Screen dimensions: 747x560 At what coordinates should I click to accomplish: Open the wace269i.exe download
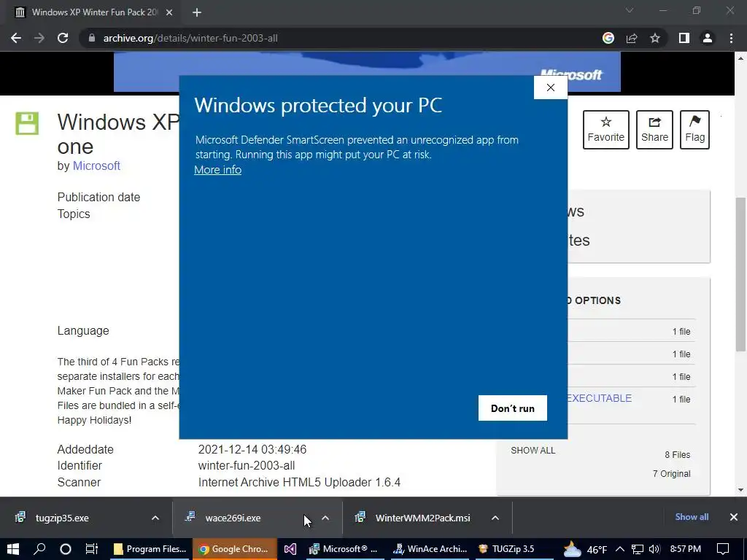pyautogui.click(x=233, y=518)
